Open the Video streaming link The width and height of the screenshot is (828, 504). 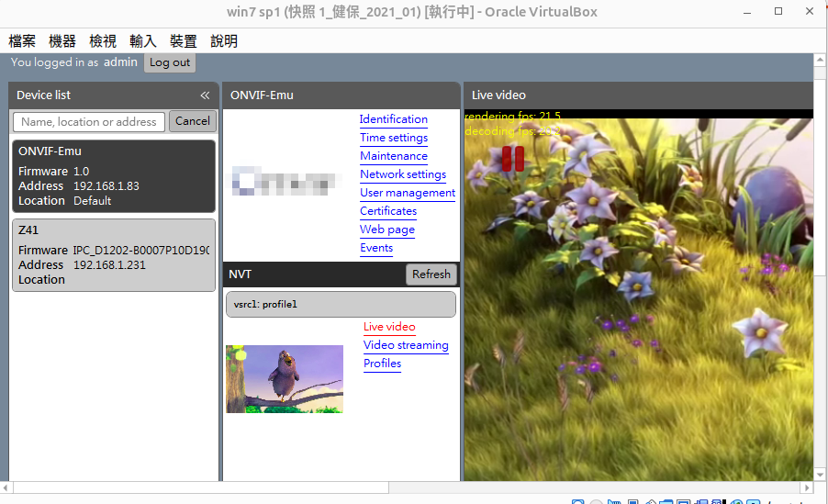click(x=405, y=345)
